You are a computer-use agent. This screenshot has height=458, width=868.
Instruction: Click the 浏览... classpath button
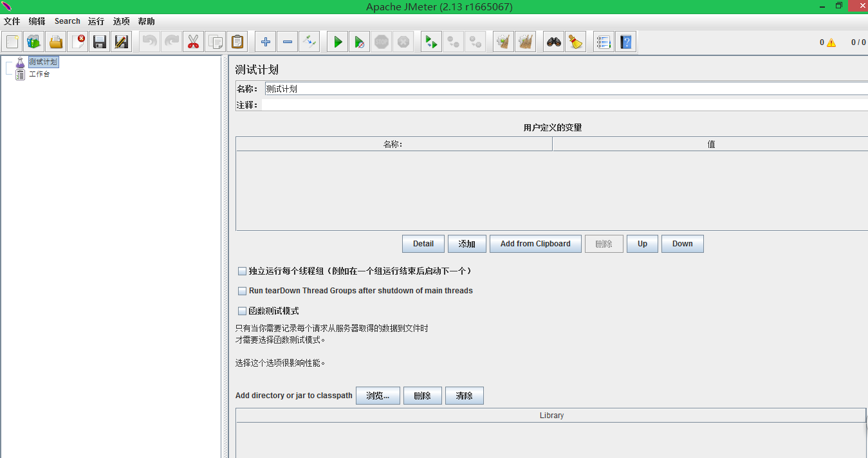pos(378,396)
